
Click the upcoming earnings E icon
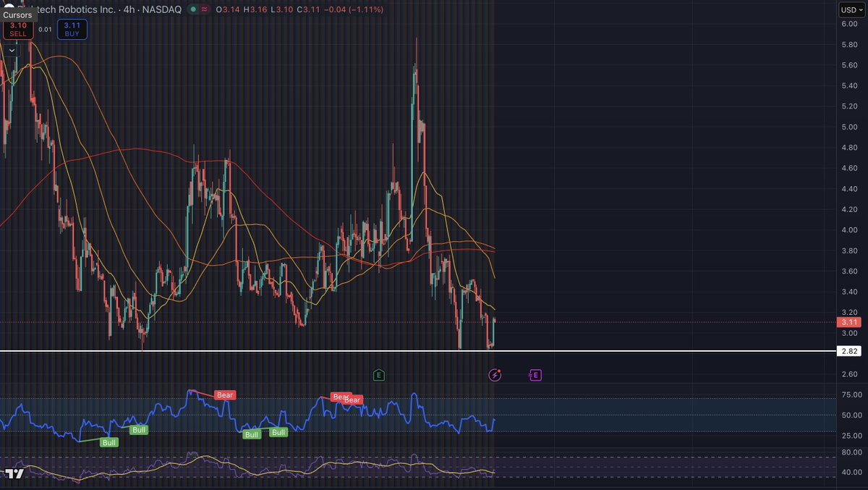pyautogui.click(x=535, y=375)
